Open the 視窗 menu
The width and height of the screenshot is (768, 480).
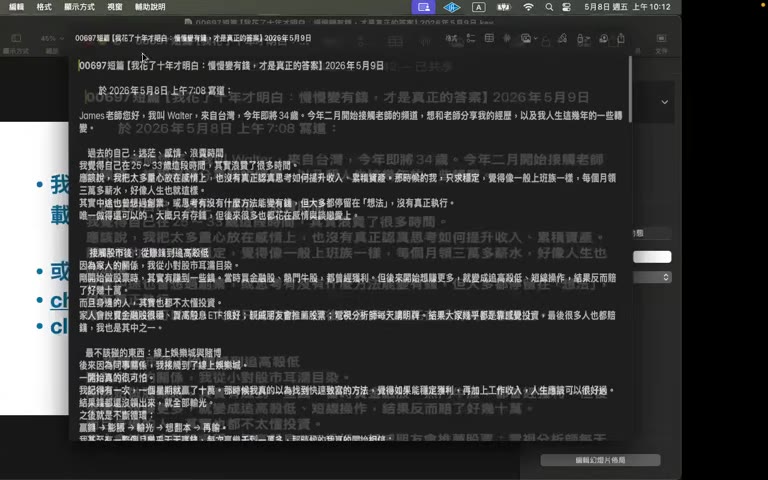[115, 7]
